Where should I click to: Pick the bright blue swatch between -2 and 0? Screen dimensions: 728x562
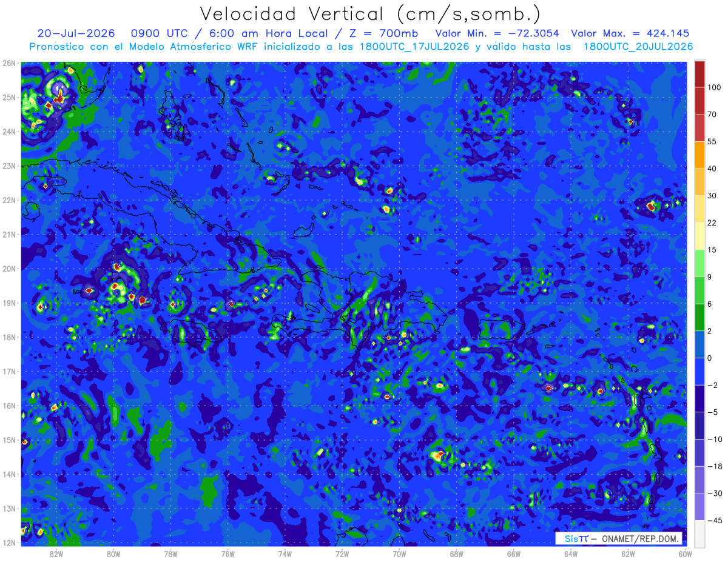pos(699,370)
